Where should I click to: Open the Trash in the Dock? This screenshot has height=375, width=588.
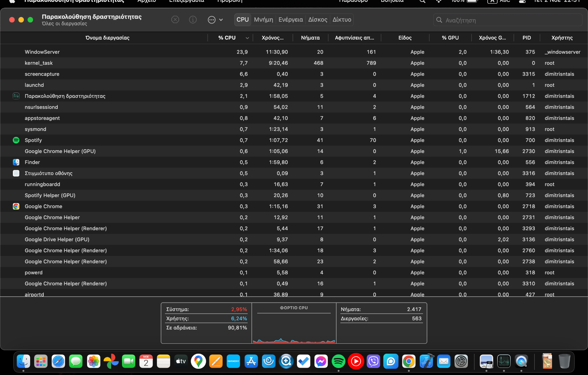click(x=564, y=361)
